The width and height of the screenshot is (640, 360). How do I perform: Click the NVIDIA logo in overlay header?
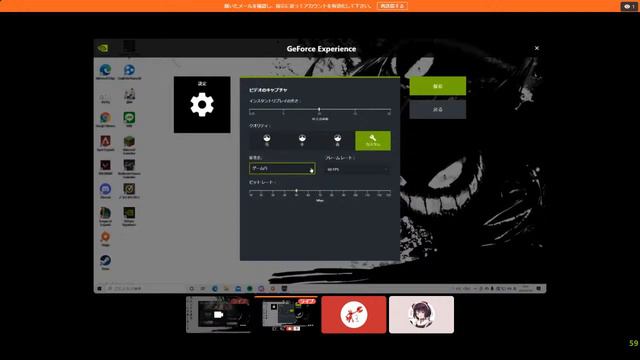103,48
